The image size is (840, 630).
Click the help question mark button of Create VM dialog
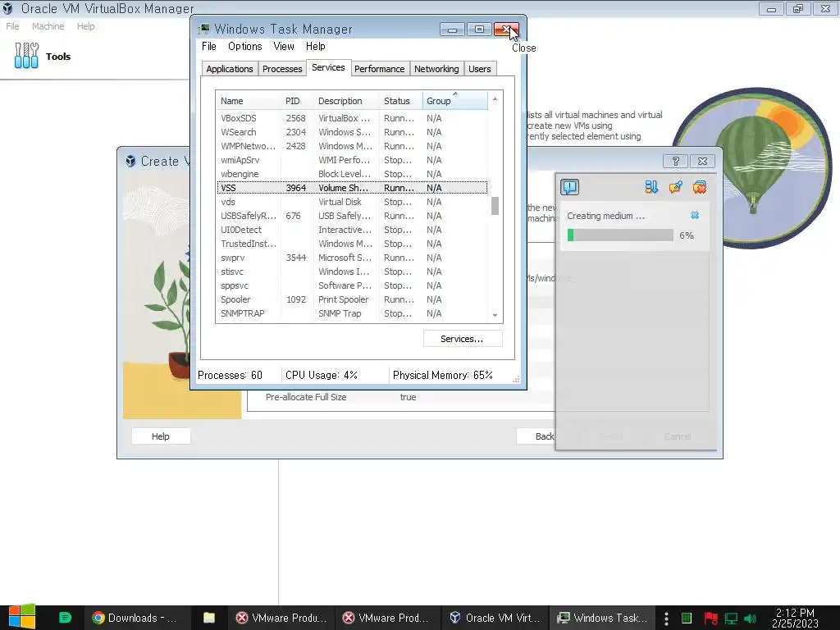click(676, 161)
